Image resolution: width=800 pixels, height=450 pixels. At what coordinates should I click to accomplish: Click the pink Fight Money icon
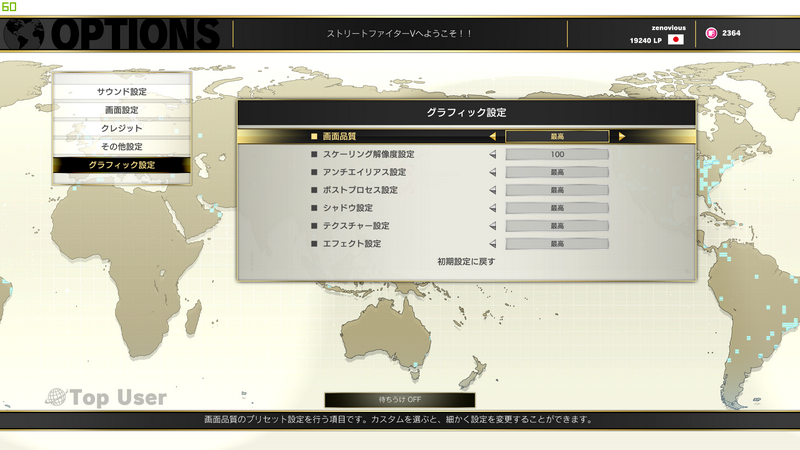[x=711, y=33]
